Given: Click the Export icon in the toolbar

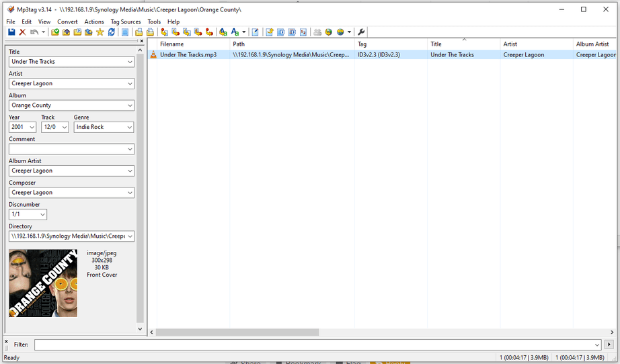Looking at the screenshot, I should 270,32.
